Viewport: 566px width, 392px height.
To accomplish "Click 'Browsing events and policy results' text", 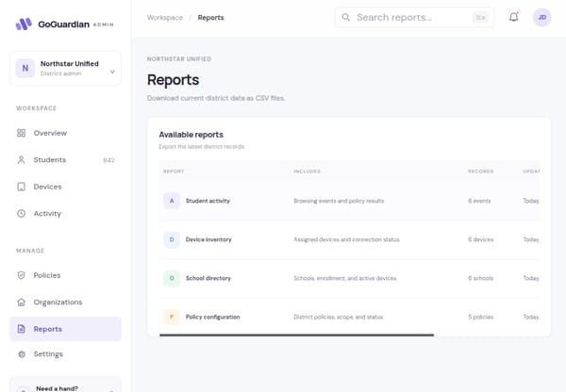I will click(339, 201).
